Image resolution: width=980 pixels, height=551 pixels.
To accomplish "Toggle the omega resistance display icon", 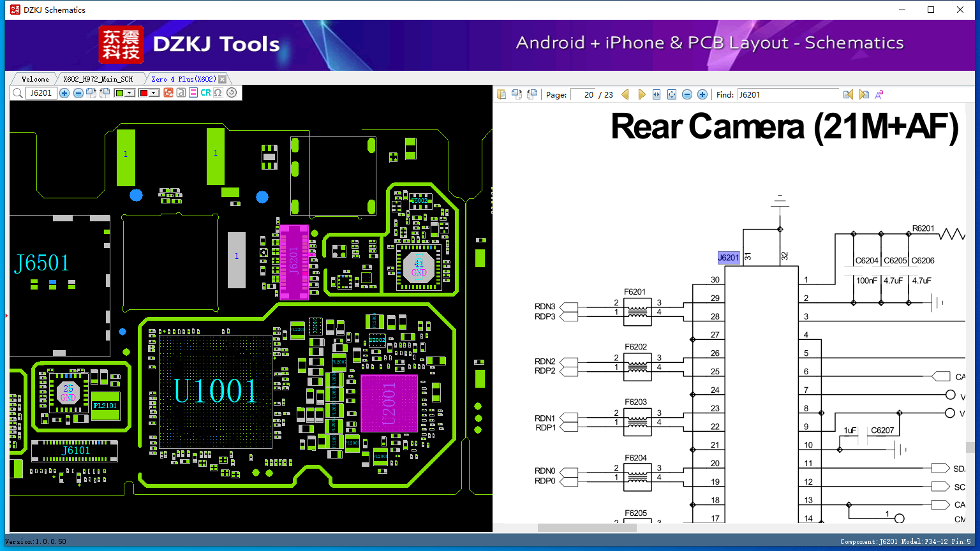I will pos(218,93).
